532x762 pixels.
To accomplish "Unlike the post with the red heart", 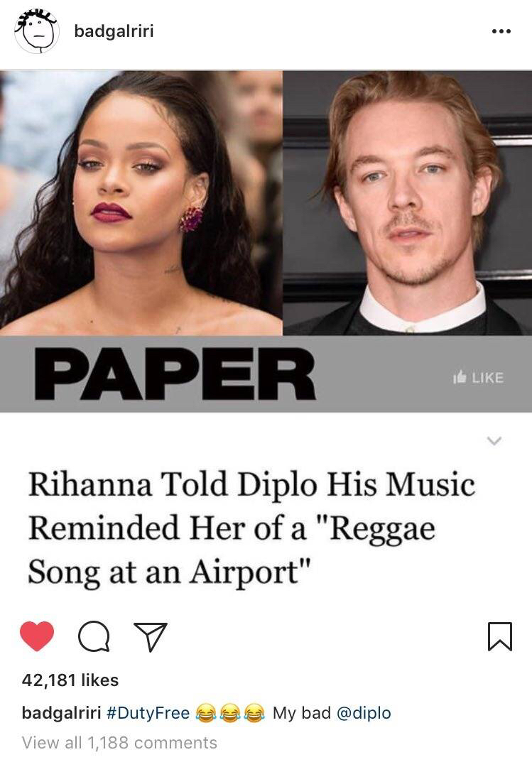I will tap(36, 636).
